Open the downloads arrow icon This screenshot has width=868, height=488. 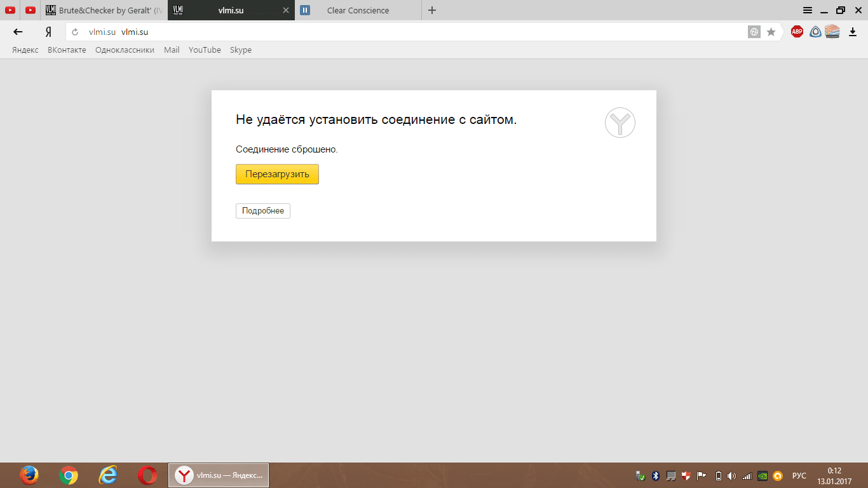coord(853,32)
